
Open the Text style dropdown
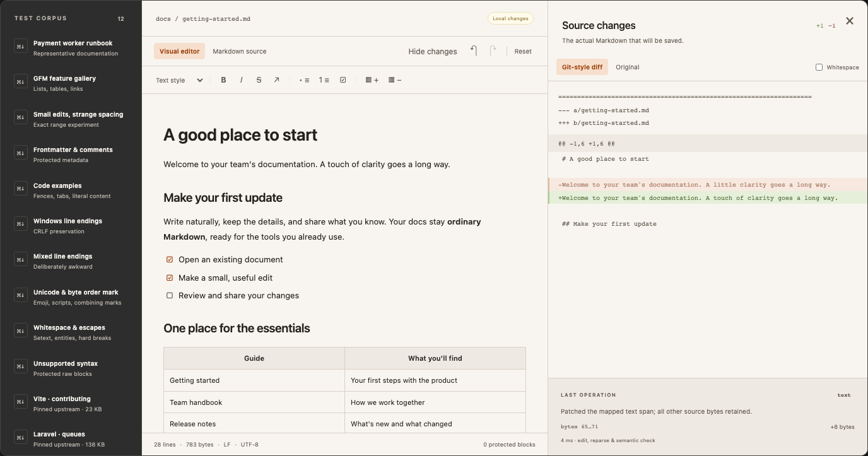point(179,80)
